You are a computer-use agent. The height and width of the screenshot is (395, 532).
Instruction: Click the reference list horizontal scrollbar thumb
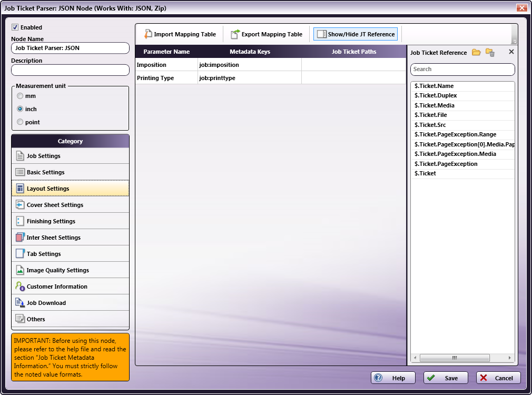point(455,358)
